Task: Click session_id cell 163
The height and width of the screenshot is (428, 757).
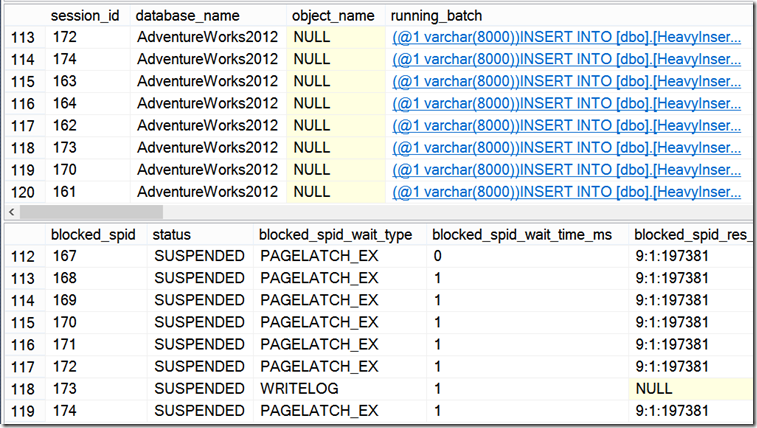Action: tap(87, 82)
